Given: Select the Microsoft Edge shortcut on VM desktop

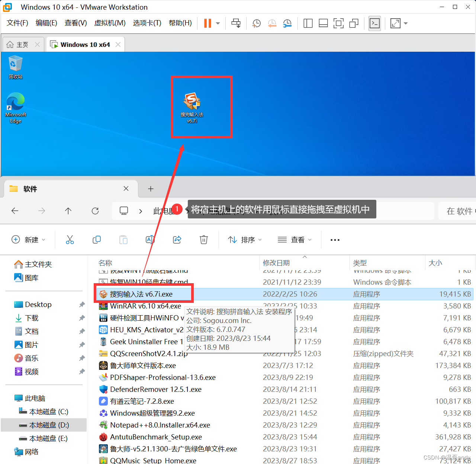Looking at the screenshot, I should point(16,108).
